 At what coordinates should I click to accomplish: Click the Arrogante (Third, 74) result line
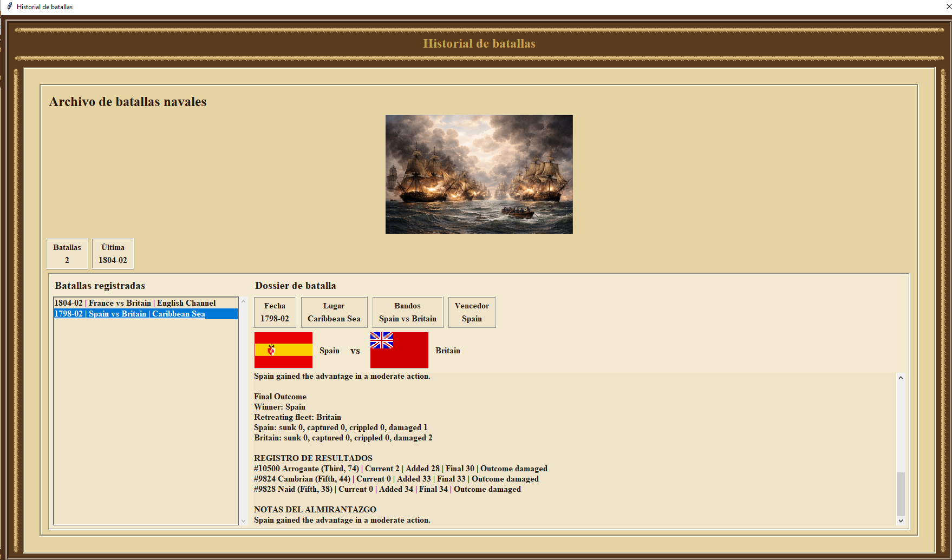pos(401,469)
